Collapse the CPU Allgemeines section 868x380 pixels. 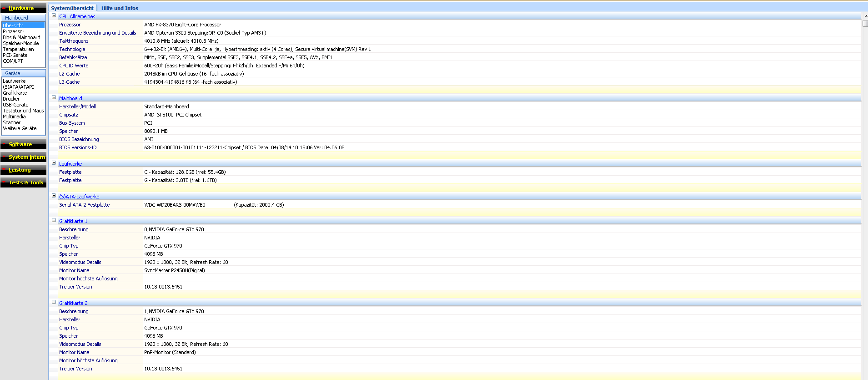click(54, 15)
